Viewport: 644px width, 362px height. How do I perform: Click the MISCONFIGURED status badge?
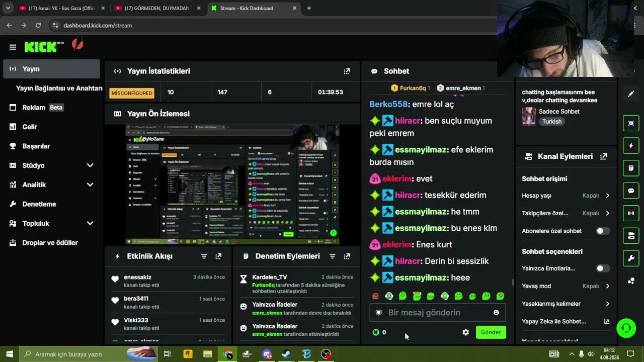tap(132, 93)
